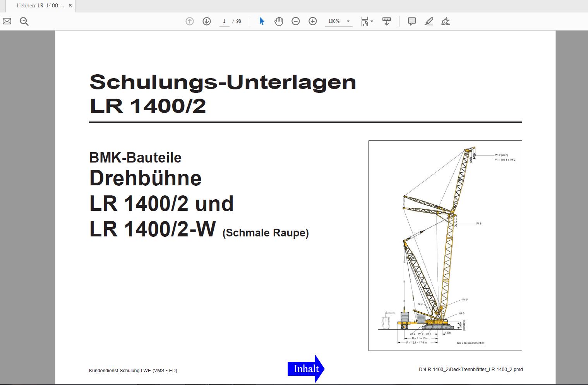
Task: Switch to the Liebherr LR-1400 document tab
Action: pyautogui.click(x=40, y=6)
